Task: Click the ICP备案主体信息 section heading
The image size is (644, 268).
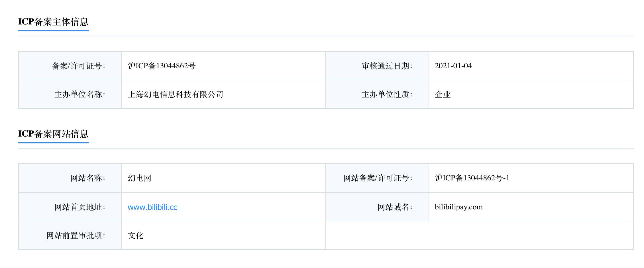Action: click(x=53, y=22)
